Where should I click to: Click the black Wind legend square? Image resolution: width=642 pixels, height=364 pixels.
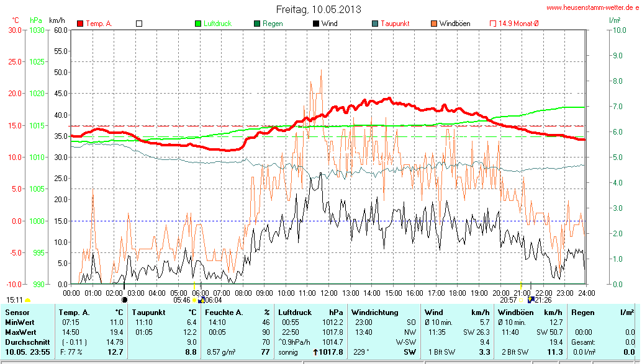click(x=316, y=24)
